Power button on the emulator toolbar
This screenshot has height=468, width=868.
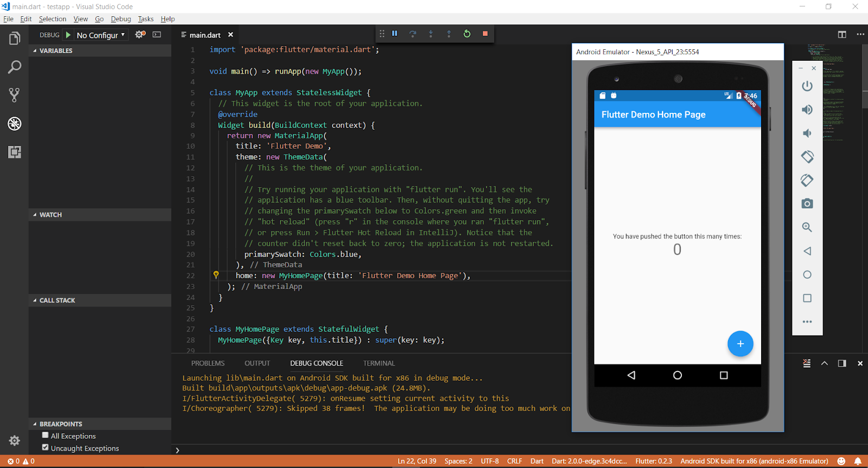(x=807, y=86)
